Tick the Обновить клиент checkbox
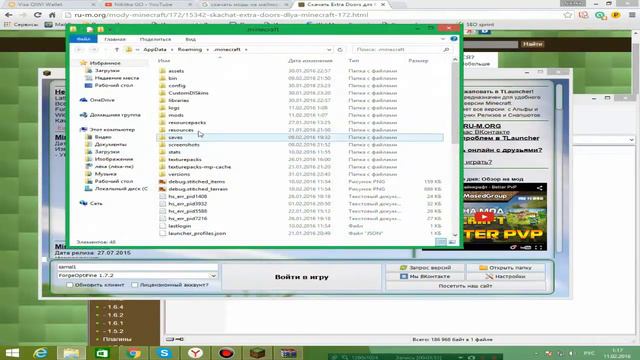The width and height of the screenshot is (640, 360). click(69, 285)
